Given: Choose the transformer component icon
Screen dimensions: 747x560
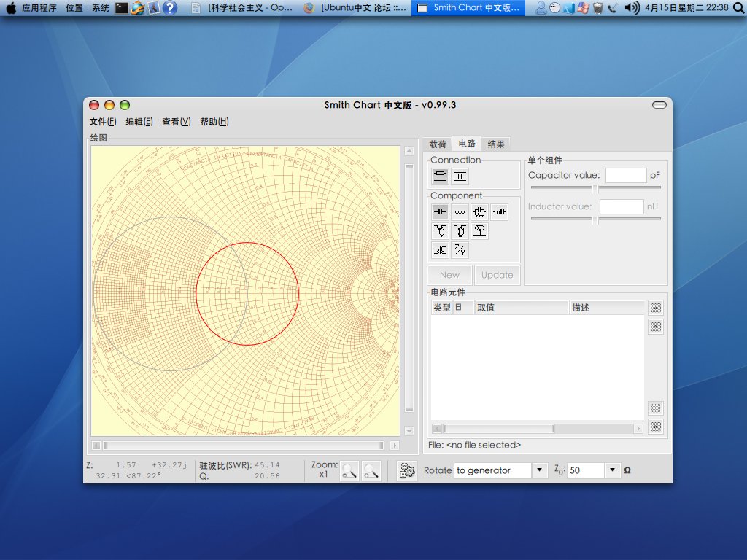Looking at the screenshot, I should tap(440, 250).
